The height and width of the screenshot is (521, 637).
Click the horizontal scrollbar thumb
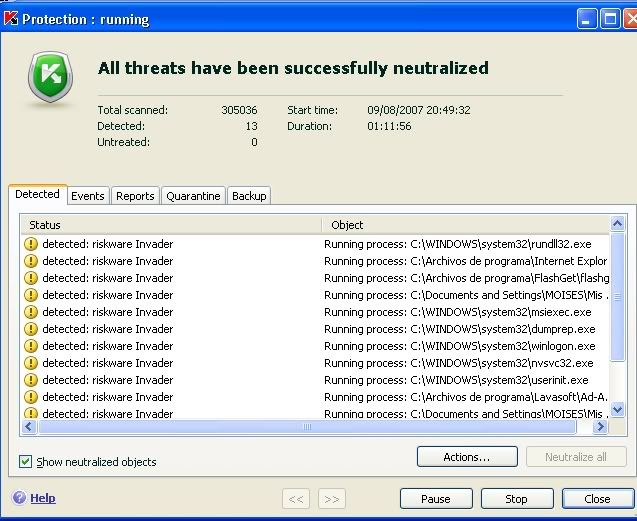tap(307, 426)
